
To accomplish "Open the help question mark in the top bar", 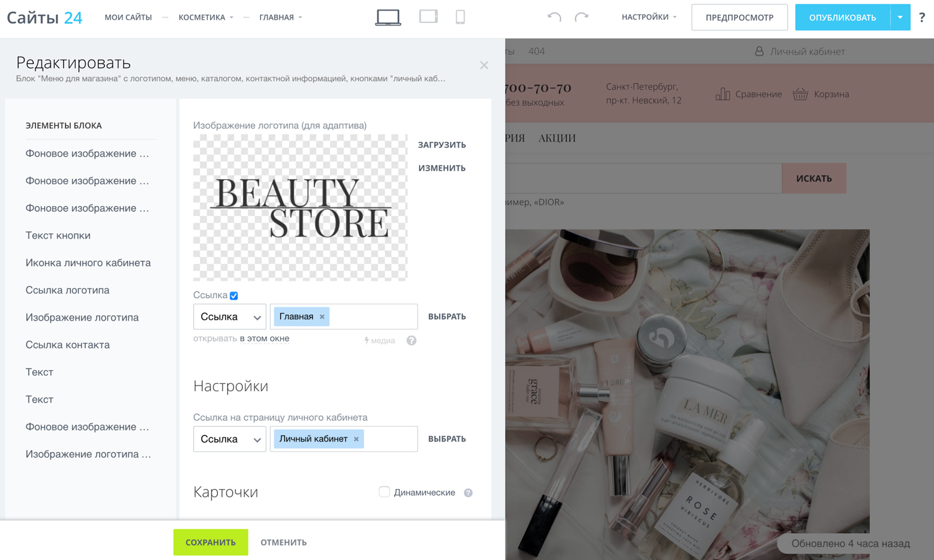I will [922, 17].
